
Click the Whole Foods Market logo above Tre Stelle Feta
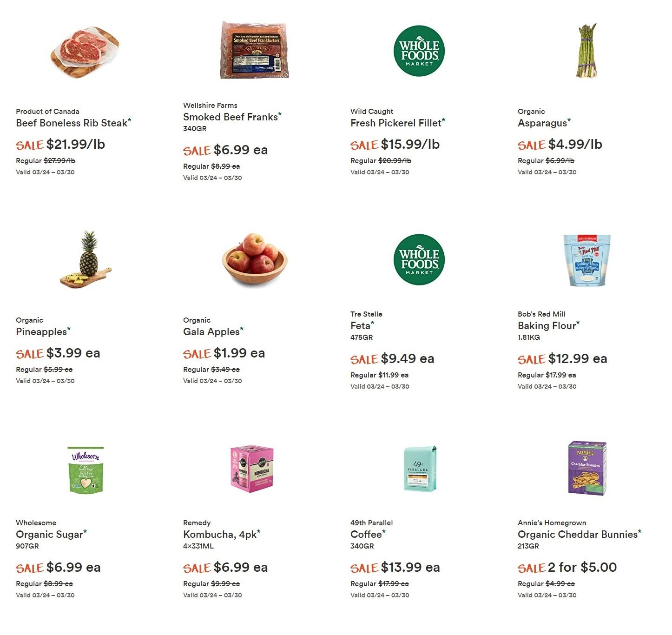click(x=419, y=259)
